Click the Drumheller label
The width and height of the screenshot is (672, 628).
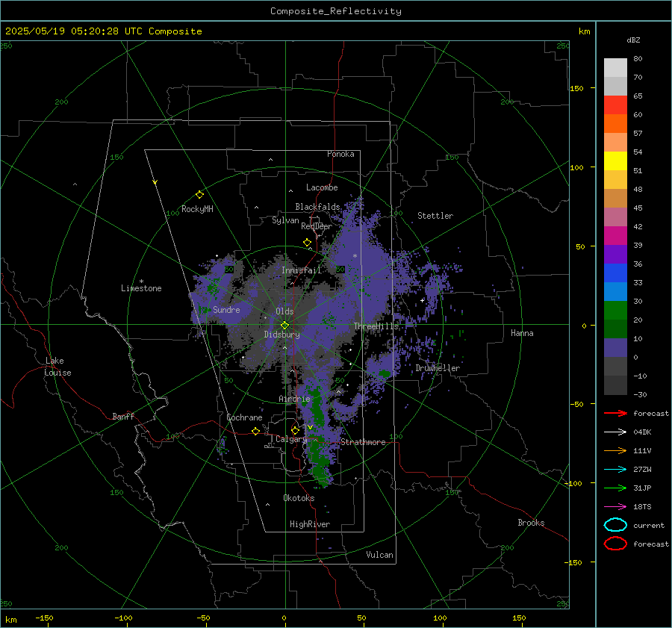point(438,368)
